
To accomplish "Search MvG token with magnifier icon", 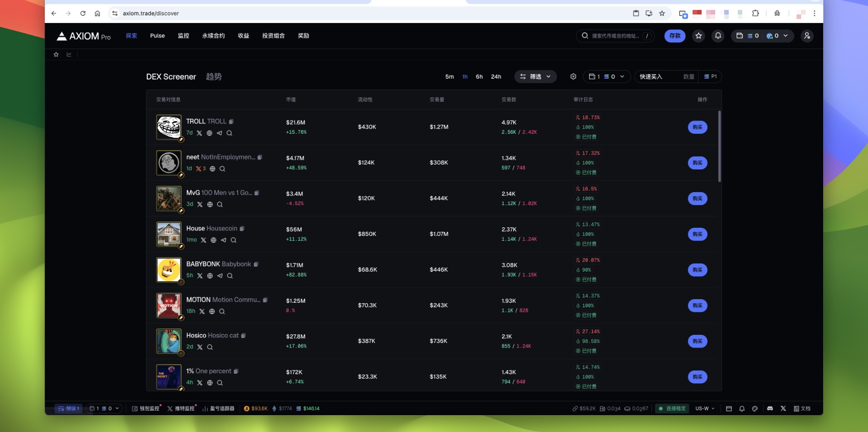I will [220, 205].
